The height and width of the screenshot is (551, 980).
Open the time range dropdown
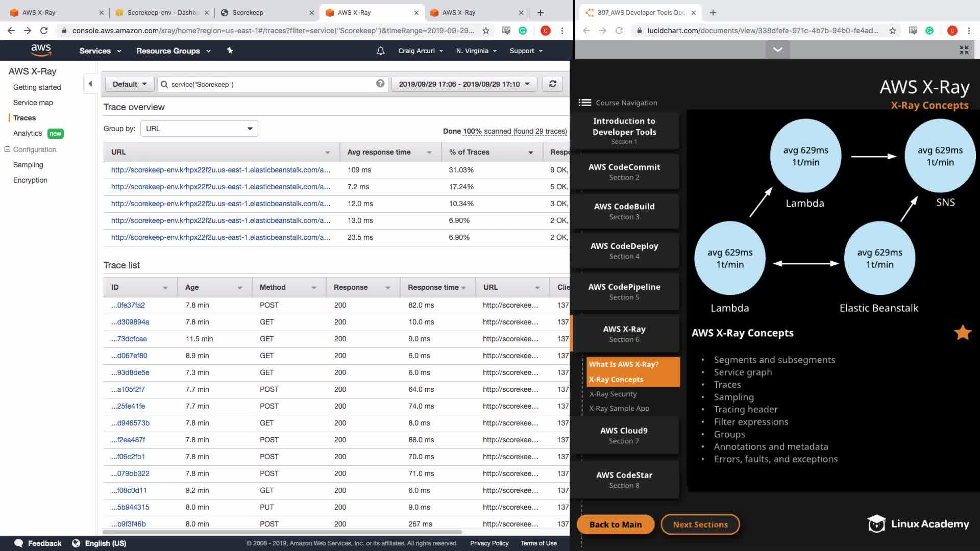(464, 84)
